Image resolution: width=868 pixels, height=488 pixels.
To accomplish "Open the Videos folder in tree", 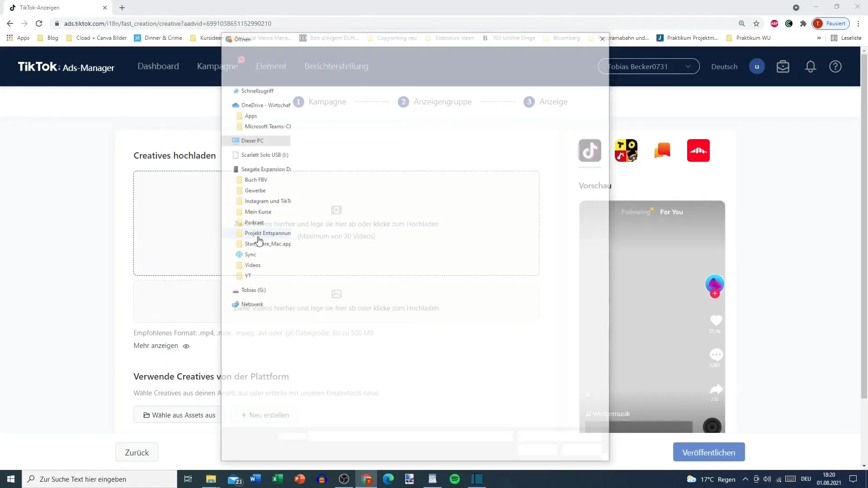I will [249, 265].
